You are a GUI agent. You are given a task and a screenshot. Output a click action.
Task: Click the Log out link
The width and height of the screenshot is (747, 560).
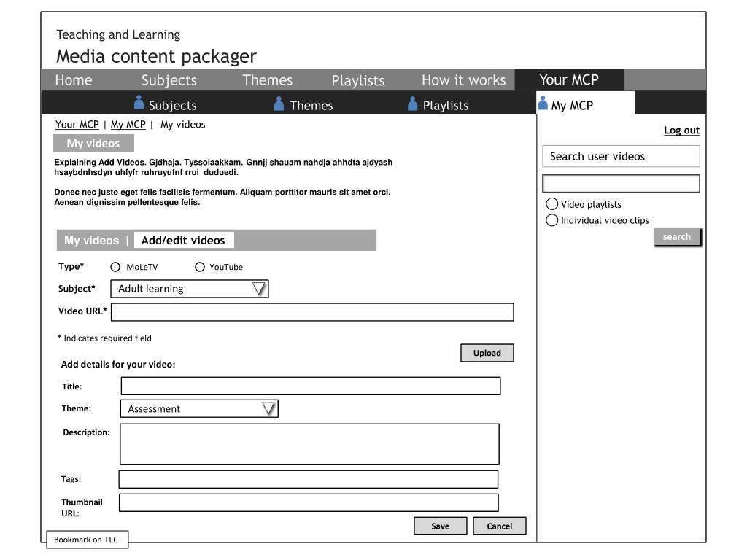682,131
